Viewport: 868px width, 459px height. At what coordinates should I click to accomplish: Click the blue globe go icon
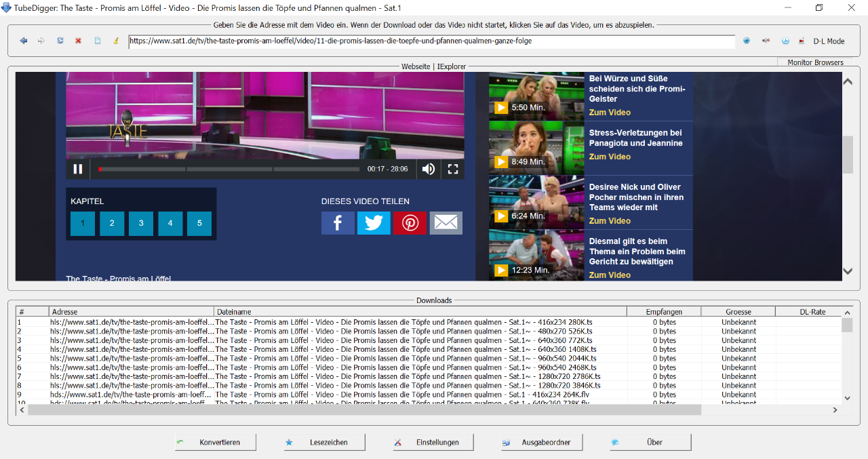click(x=747, y=41)
